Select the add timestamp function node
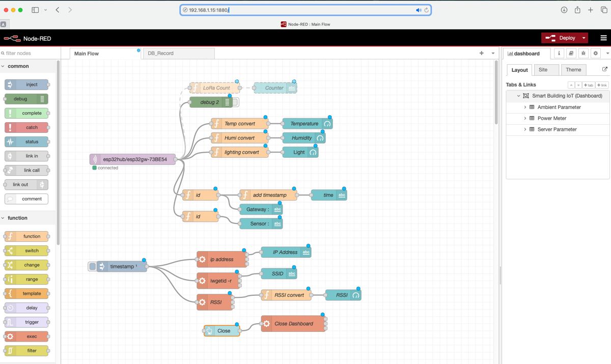Viewport: 611px width, 364px height. pyautogui.click(x=269, y=195)
